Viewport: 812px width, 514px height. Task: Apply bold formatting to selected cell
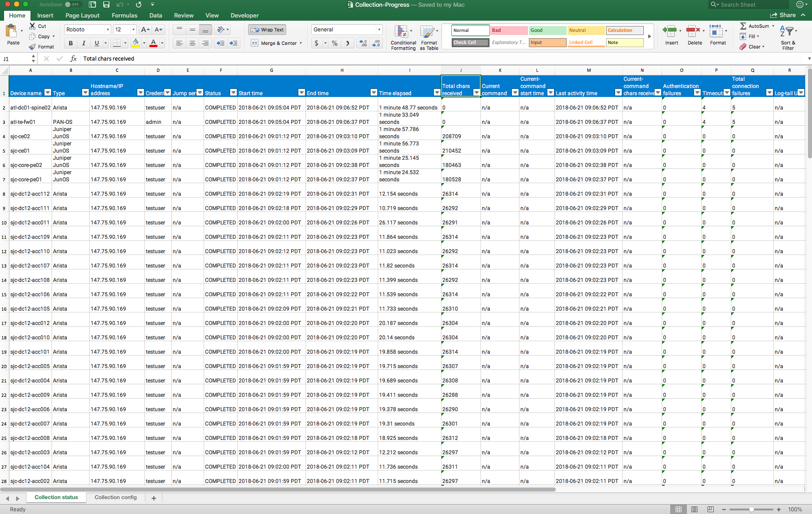70,43
